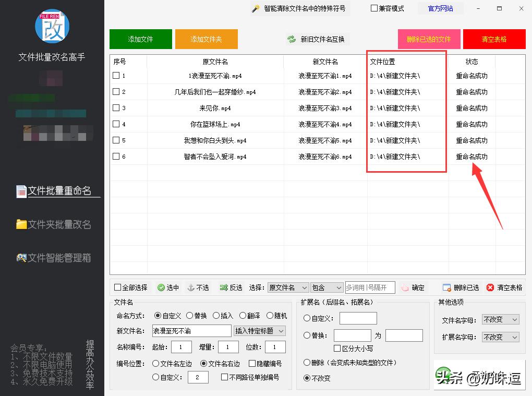
Task: Click the swap arrows icon for 新旧文件名互换
Action: pyautogui.click(x=291, y=39)
